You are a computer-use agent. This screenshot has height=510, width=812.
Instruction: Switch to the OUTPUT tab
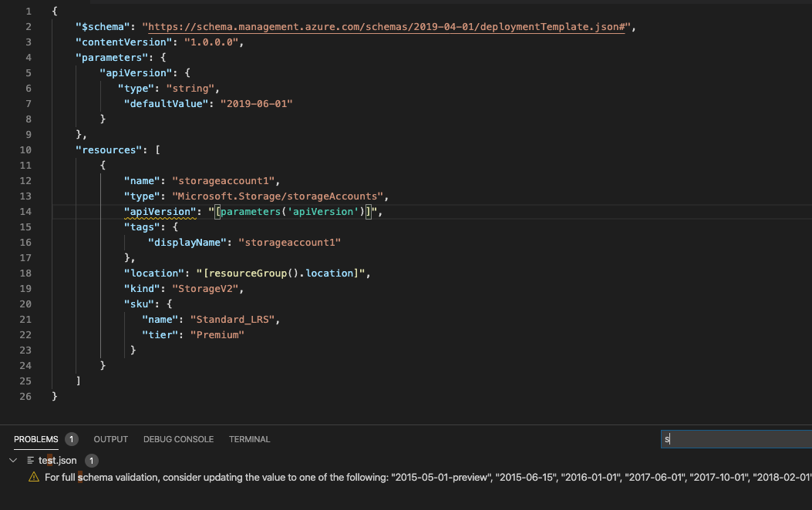(x=110, y=439)
